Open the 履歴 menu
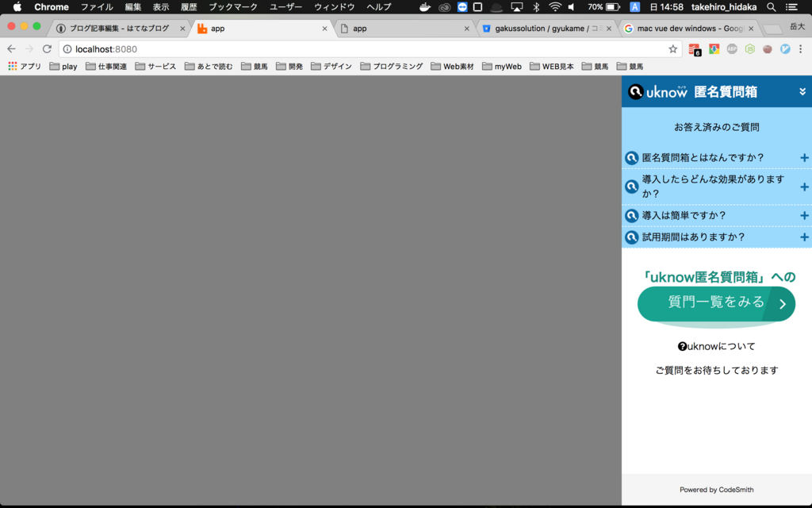The height and width of the screenshot is (508, 812). tap(189, 6)
